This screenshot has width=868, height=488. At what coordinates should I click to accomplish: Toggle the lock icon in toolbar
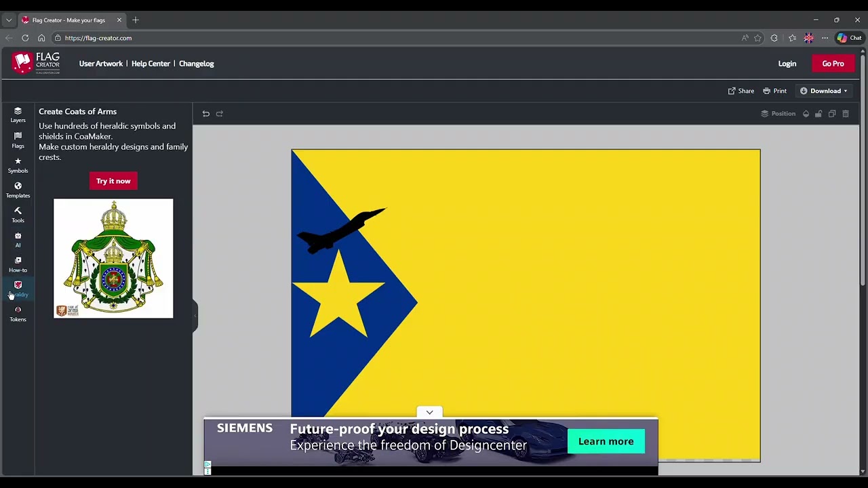pos(818,114)
